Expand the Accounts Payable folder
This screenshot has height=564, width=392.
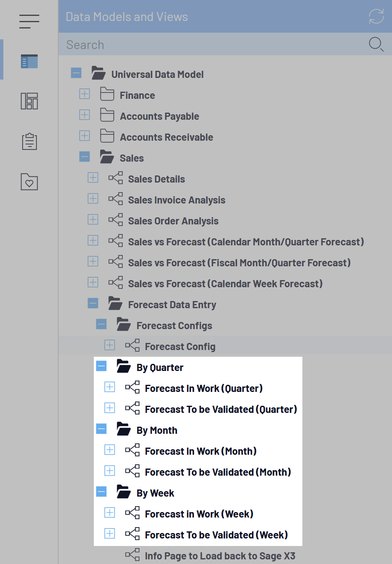[x=85, y=115]
